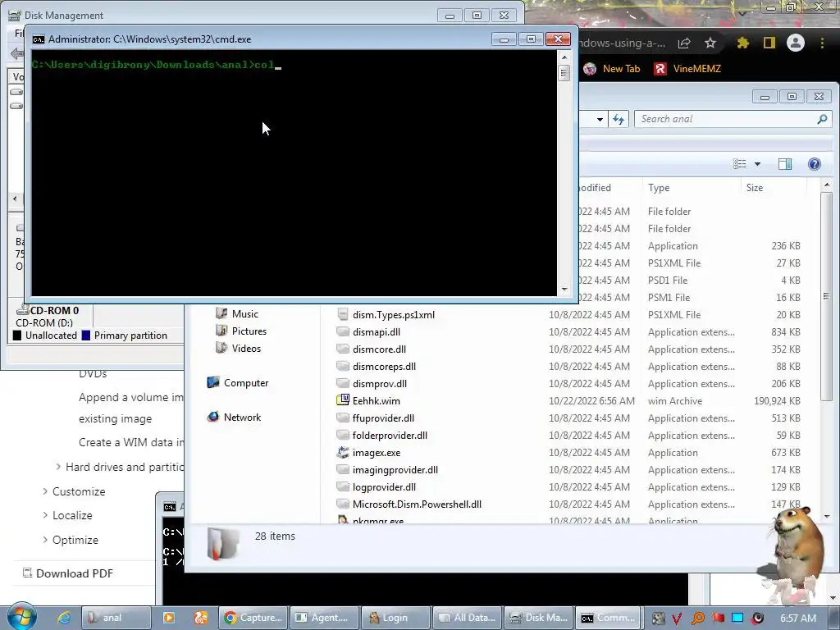This screenshot has width=840, height=630.
Task: Switch to All Data taskbar button
Action: [x=467, y=618]
